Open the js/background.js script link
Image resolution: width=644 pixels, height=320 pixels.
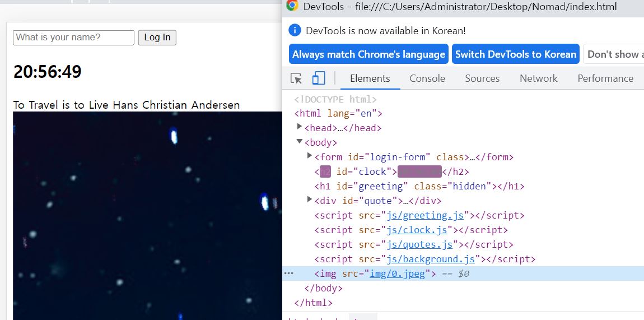(431, 259)
